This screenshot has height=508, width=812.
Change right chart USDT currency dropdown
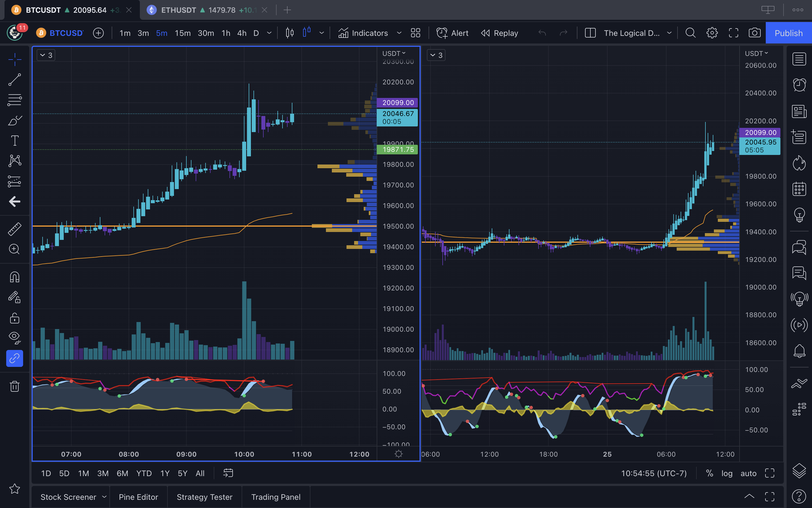(756, 53)
